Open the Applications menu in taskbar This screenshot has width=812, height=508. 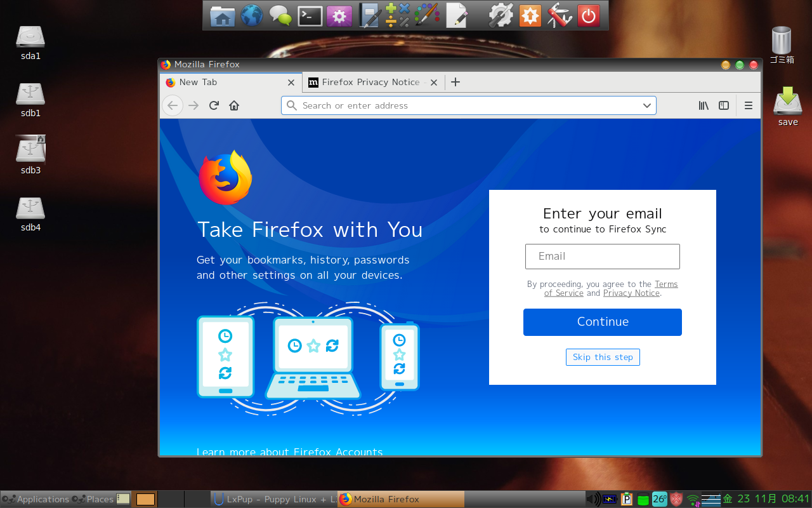36,499
